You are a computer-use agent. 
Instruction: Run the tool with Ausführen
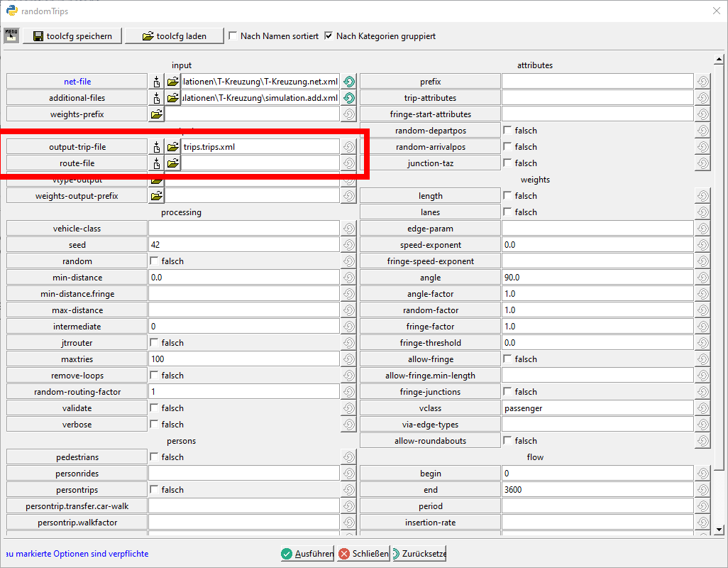tap(307, 554)
